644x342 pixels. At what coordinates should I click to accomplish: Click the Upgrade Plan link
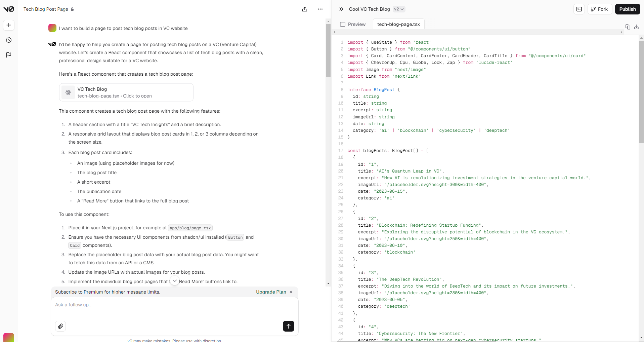[271, 292]
